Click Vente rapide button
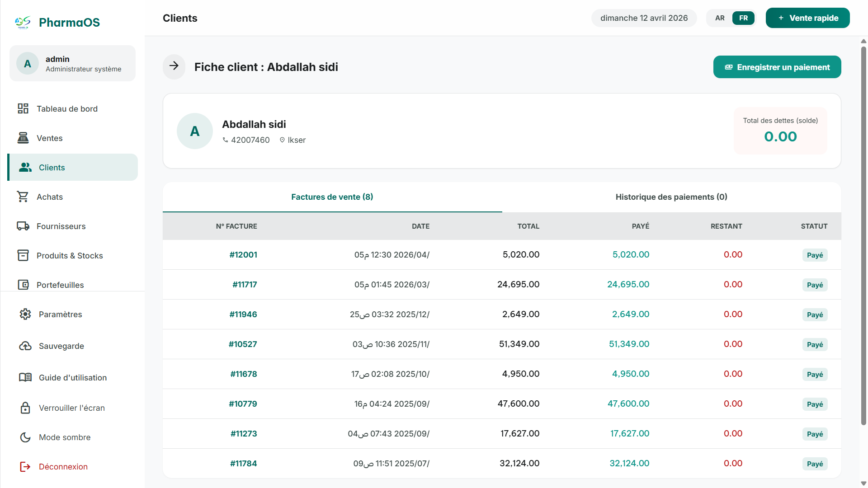 807,18
